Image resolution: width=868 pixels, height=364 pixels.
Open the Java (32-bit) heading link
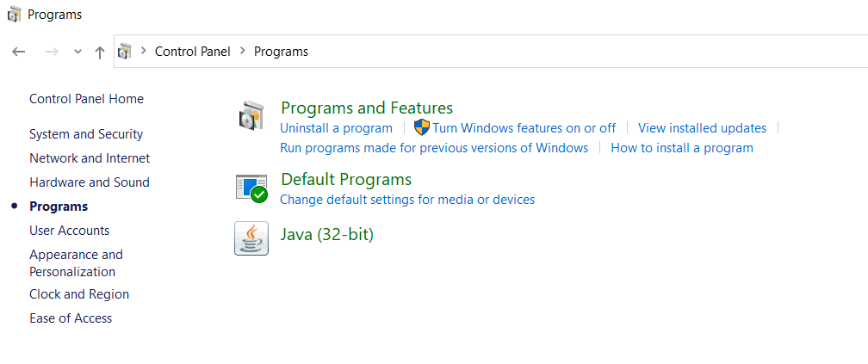pos(327,234)
